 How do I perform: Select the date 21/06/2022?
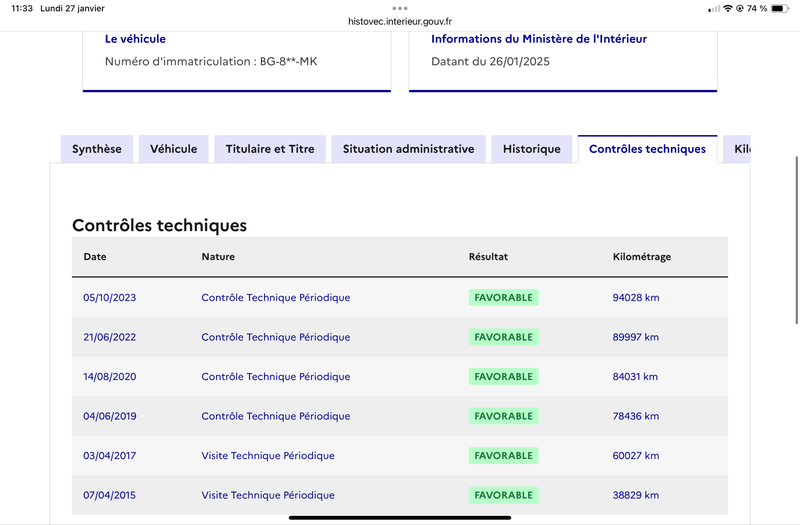coord(110,337)
